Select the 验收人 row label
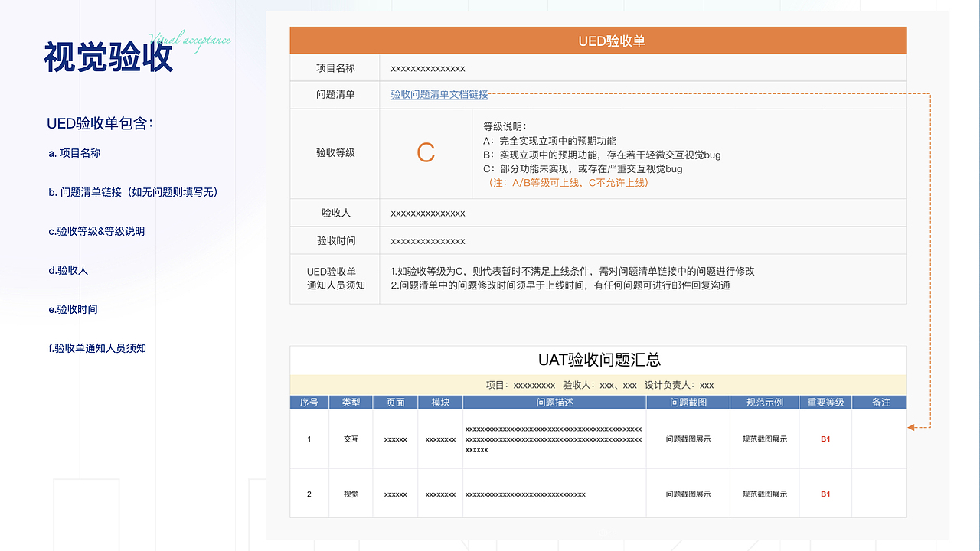 pyautogui.click(x=335, y=213)
